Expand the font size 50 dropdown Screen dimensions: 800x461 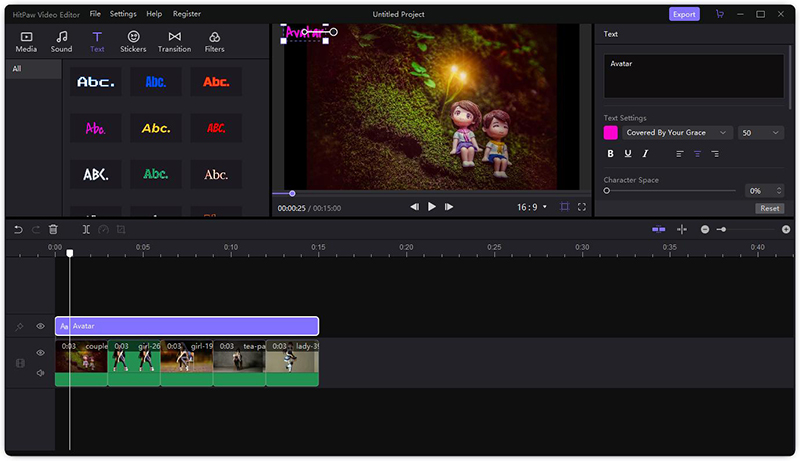[761, 133]
